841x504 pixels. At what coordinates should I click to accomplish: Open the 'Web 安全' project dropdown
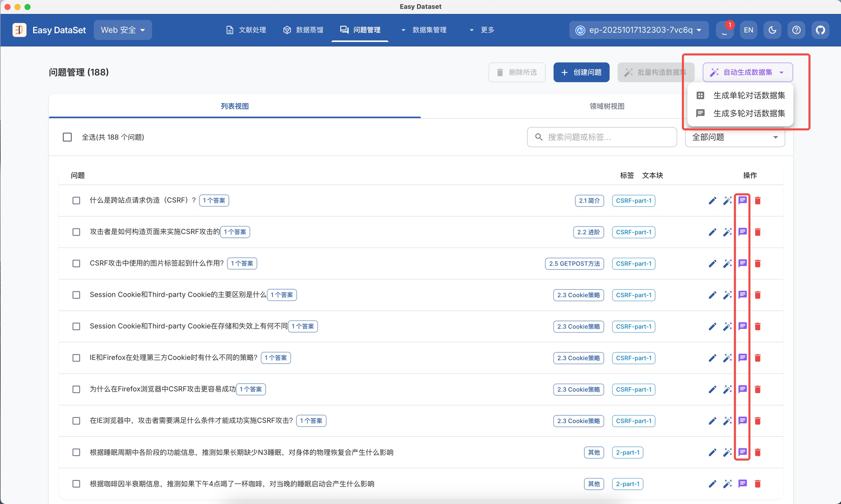[123, 30]
